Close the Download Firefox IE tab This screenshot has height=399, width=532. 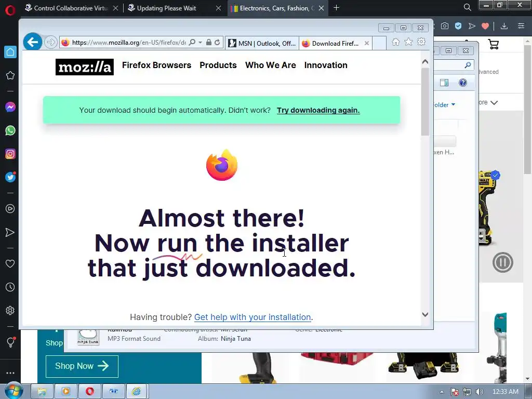click(367, 43)
